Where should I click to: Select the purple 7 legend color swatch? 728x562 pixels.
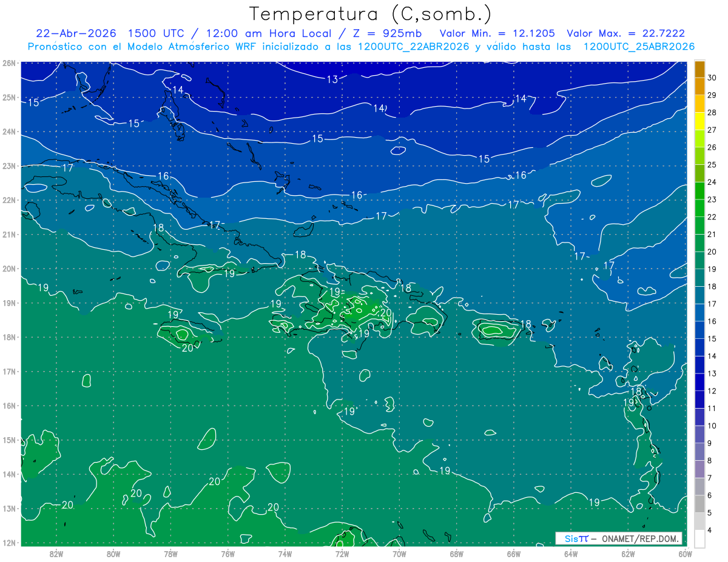pyautogui.click(x=699, y=469)
